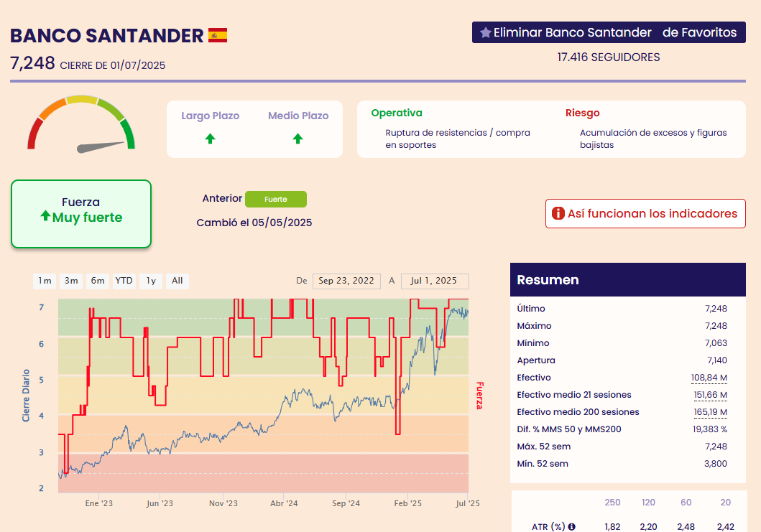Click green arrow beside Muy fuerte
This screenshot has width=761, height=532.
tap(45, 216)
